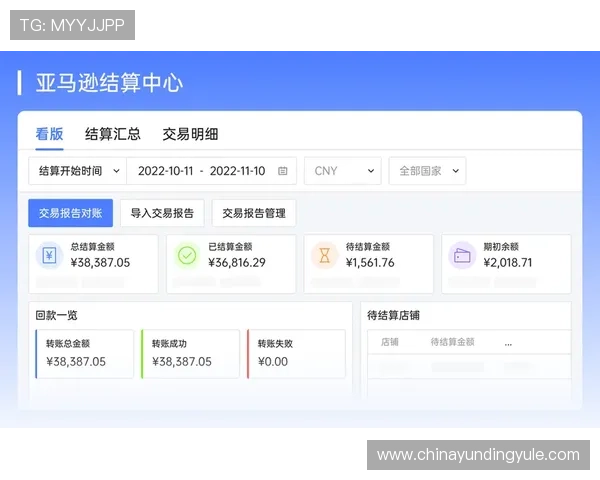Select the 期初余额 value ¥2,018.71

(508, 263)
